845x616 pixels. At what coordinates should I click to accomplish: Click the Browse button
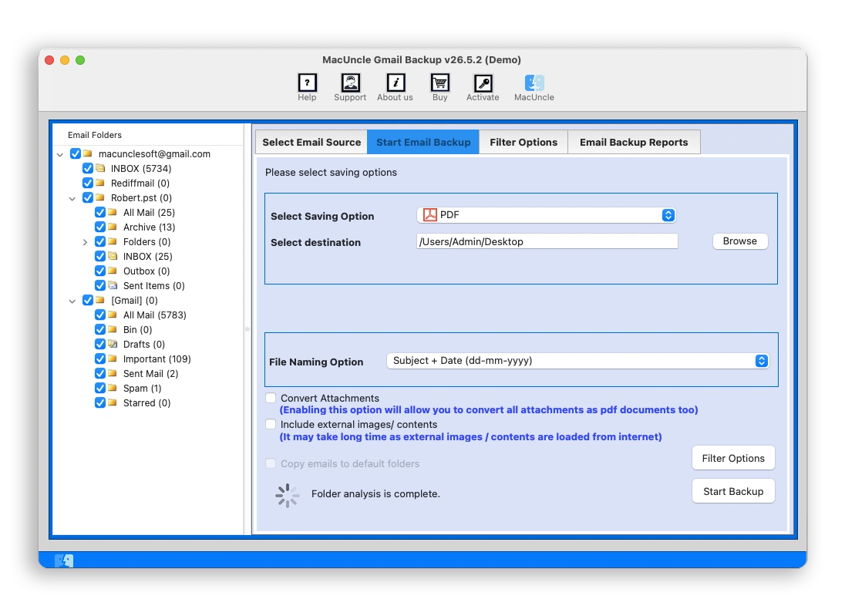point(740,241)
